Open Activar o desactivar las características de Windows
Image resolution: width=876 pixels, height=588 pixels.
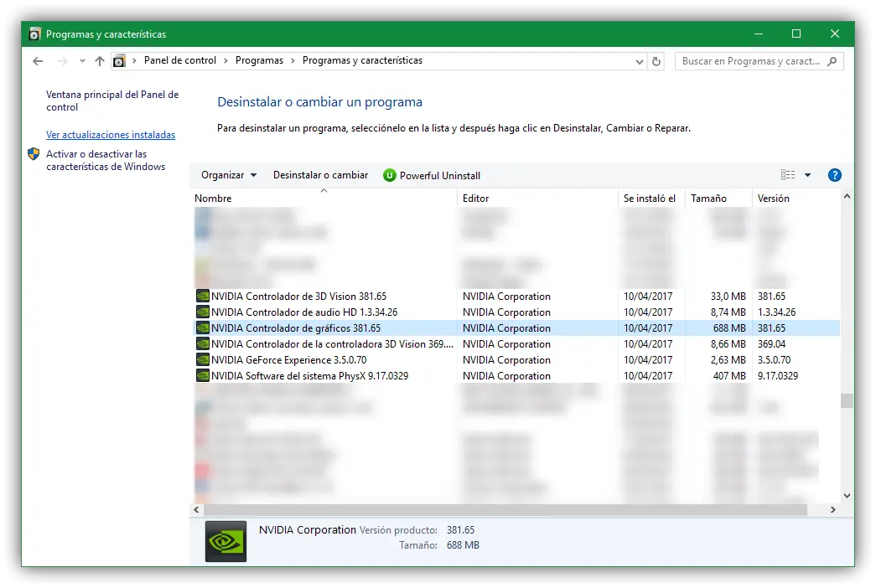click(x=106, y=160)
